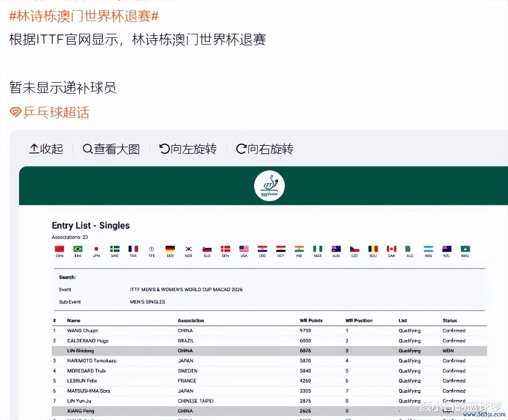Click the WR Points column header
The width and height of the screenshot is (508, 420).
coord(311,320)
